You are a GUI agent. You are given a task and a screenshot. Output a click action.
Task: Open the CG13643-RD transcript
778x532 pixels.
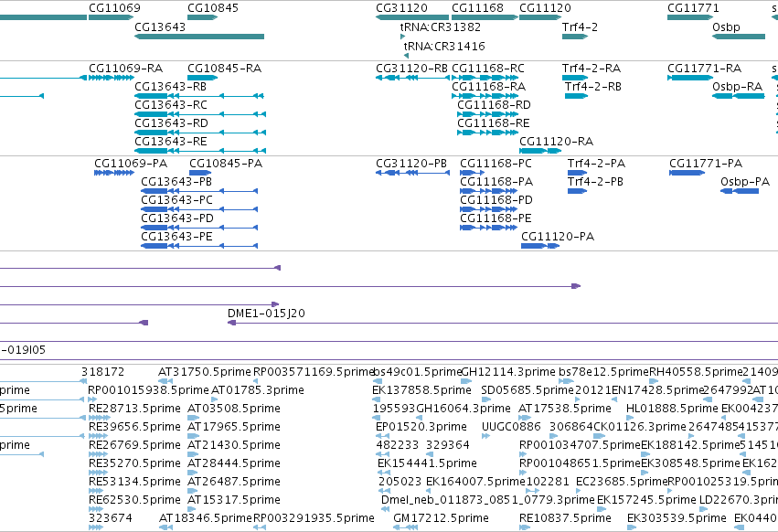[200, 133]
